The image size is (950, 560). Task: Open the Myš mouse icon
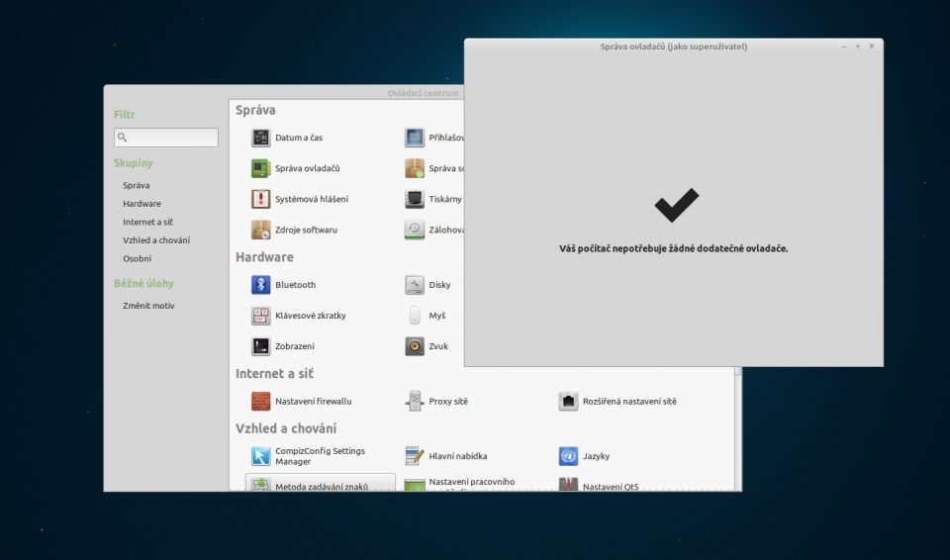coord(415,316)
